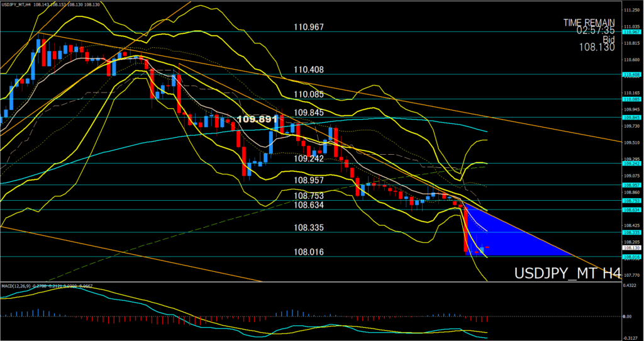Viewport: 644px width, 341px height.
Task: Click the 108.205 price axis value
Action: tap(631, 242)
